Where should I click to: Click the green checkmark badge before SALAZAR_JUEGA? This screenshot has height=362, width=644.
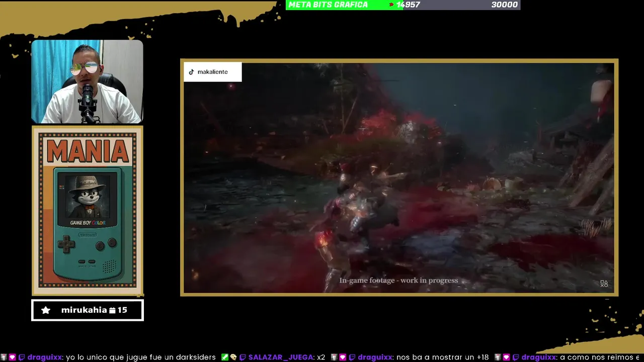[224, 357]
